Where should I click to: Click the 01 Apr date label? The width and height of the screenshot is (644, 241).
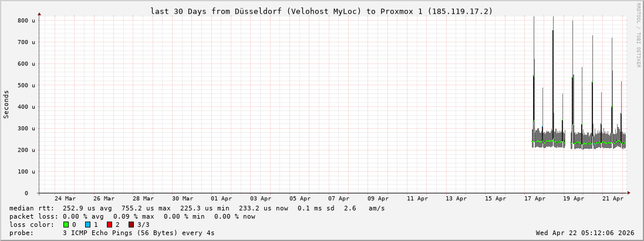click(x=221, y=199)
